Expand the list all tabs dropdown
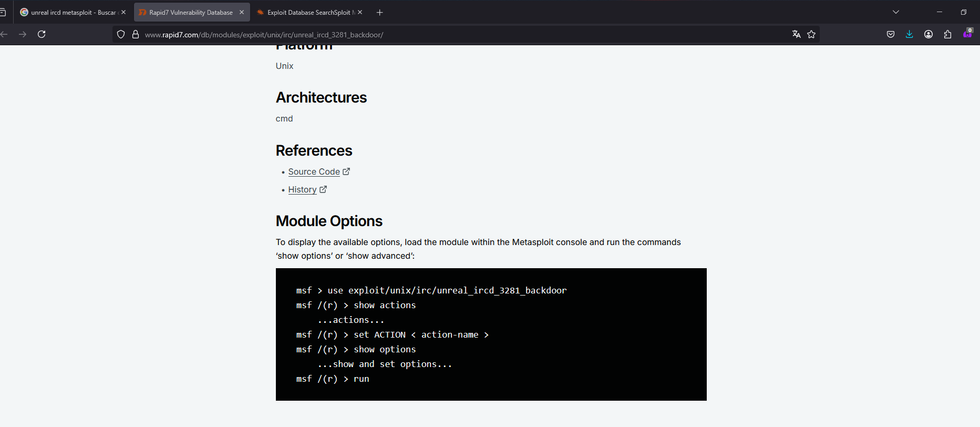This screenshot has width=980, height=427. click(x=896, y=12)
